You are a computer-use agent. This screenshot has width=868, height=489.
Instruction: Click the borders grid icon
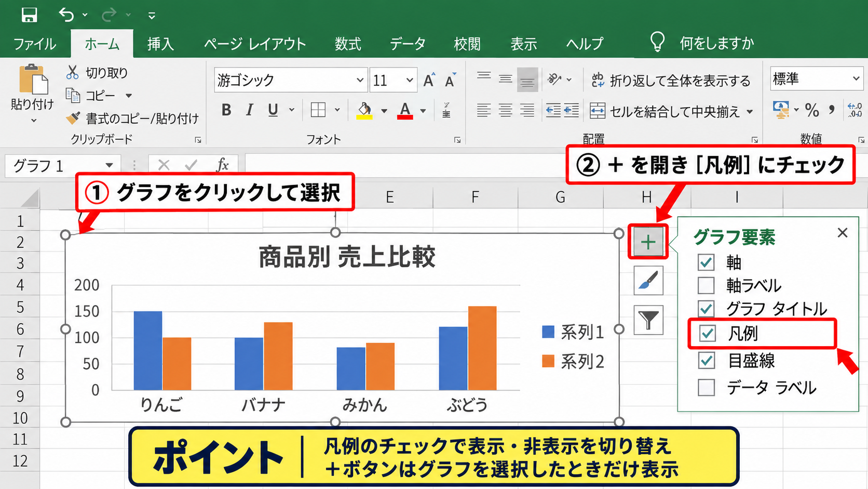(x=318, y=110)
